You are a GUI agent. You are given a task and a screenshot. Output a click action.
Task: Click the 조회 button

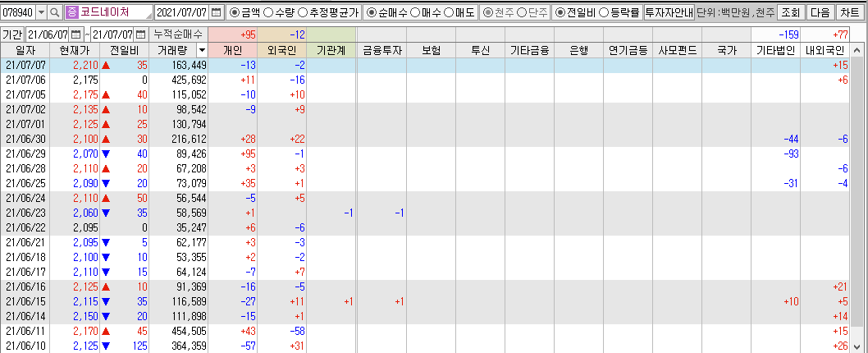[x=791, y=12]
